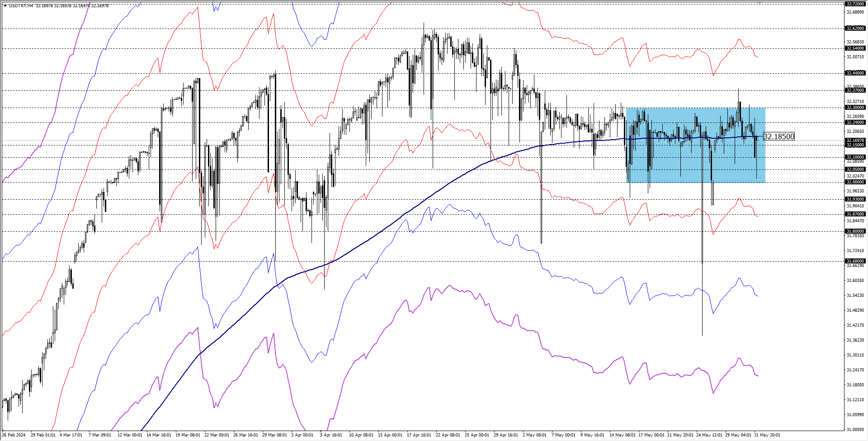
Task: Click the 31.36230 price scale value
Action: [x=855, y=340]
